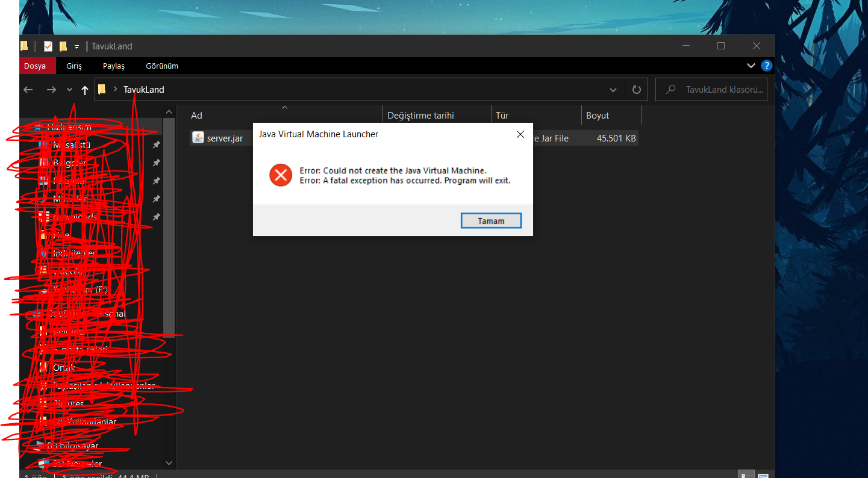Image resolution: width=868 pixels, height=478 pixels.
Task: Switch to details view layout
Action: (746, 474)
